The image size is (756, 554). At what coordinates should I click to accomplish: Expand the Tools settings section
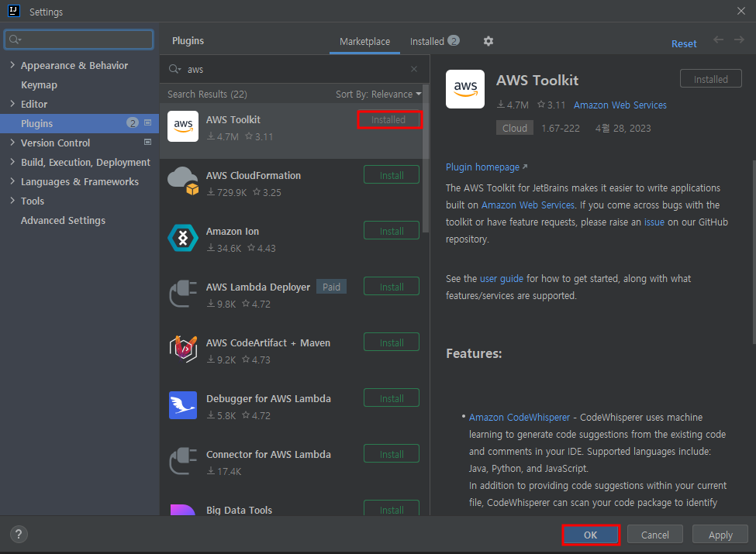point(12,201)
